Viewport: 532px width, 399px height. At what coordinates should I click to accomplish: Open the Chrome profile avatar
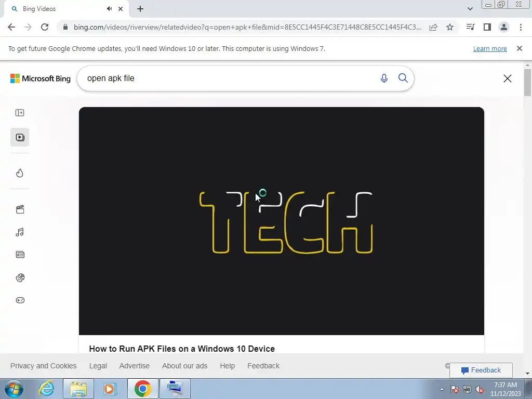[x=504, y=27]
